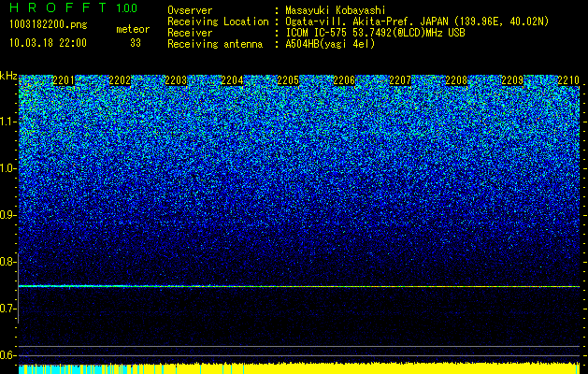This screenshot has width=588, height=374.
Task: Select the ICOM IC-575 receiver description
Action: point(375,33)
